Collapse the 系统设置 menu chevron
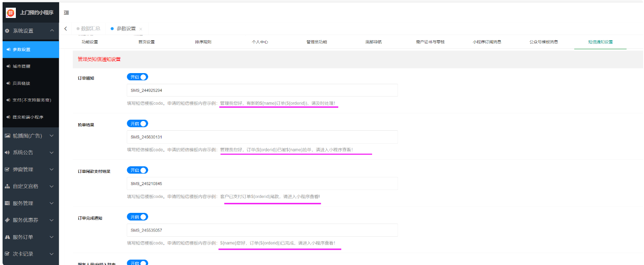644x265 pixels. point(52,31)
